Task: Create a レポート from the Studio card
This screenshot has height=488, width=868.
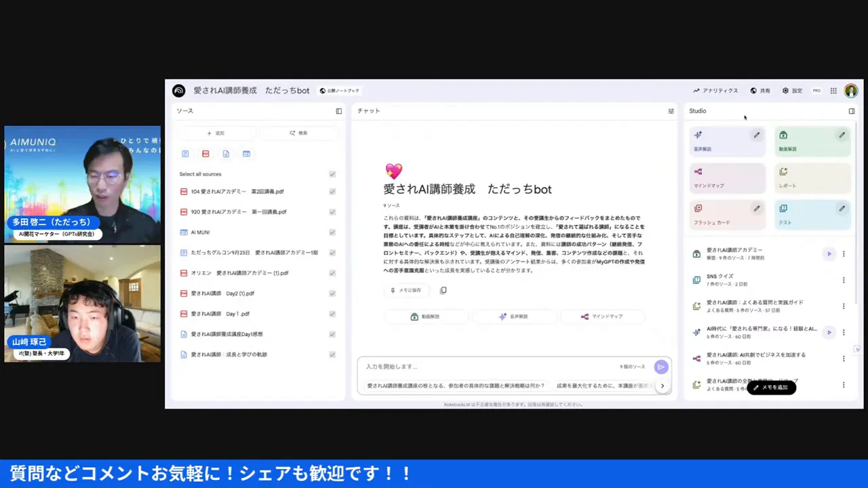Action: pyautogui.click(x=812, y=178)
